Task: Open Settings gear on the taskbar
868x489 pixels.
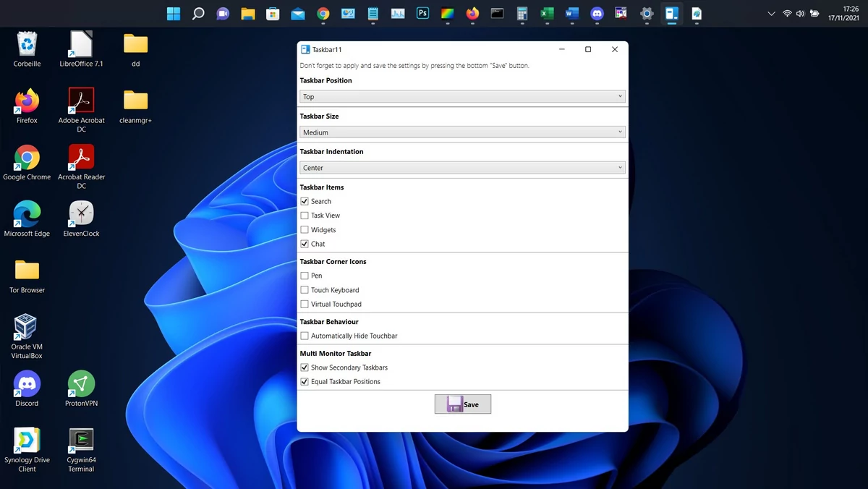Action: point(647,13)
